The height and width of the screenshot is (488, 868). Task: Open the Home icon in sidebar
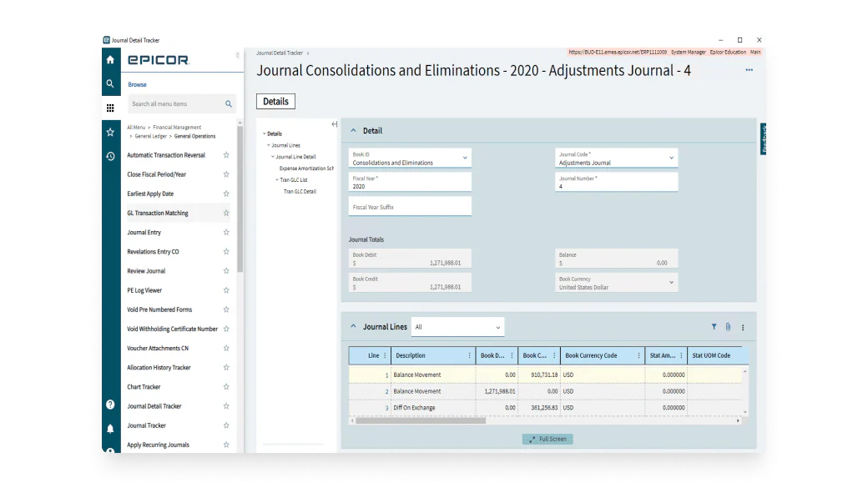(x=110, y=60)
